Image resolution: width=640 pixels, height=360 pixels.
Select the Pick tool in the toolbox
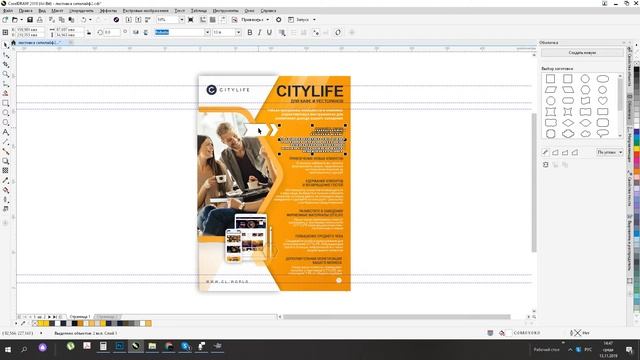click(x=6, y=45)
